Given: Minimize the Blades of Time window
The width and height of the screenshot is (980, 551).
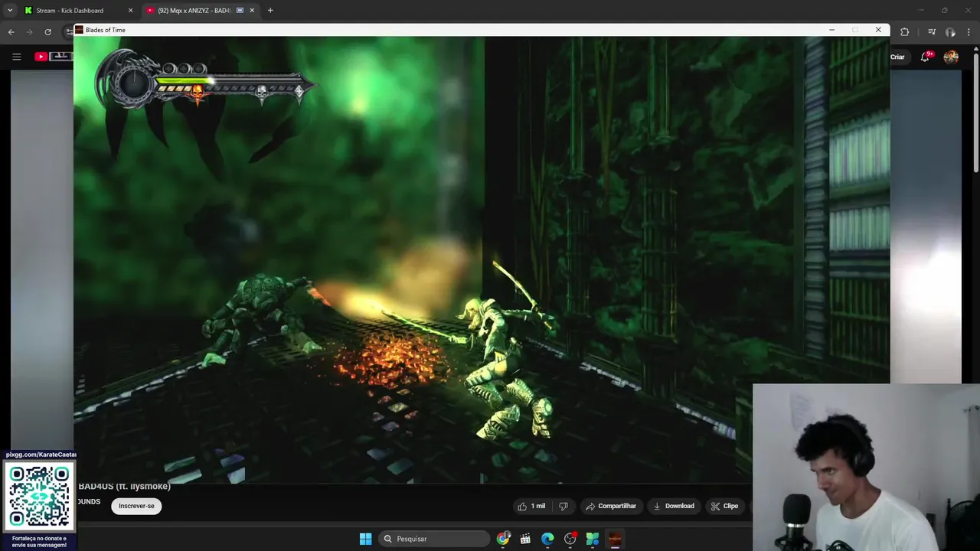Looking at the screenshot, I should tap(831, 30).
